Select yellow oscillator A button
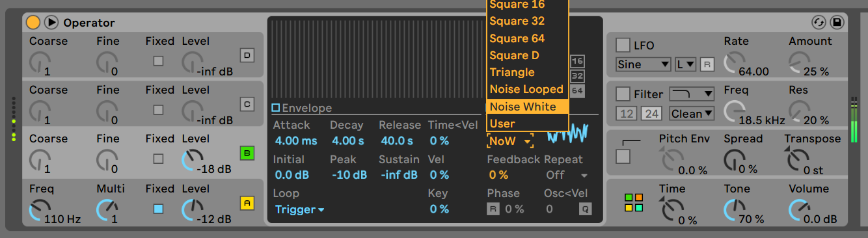Viewport: 868px width, 238px height. 247,203
